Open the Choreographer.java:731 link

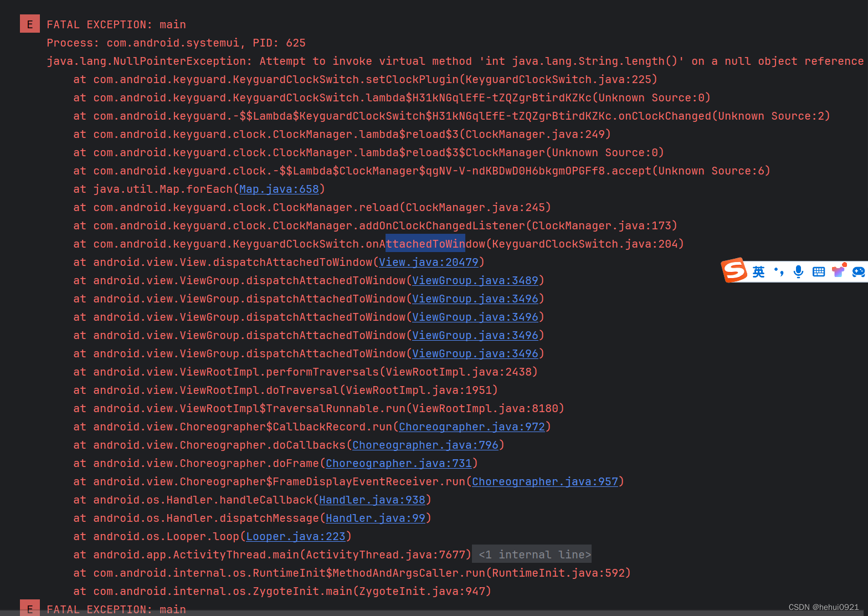click(x=399, y=463)
